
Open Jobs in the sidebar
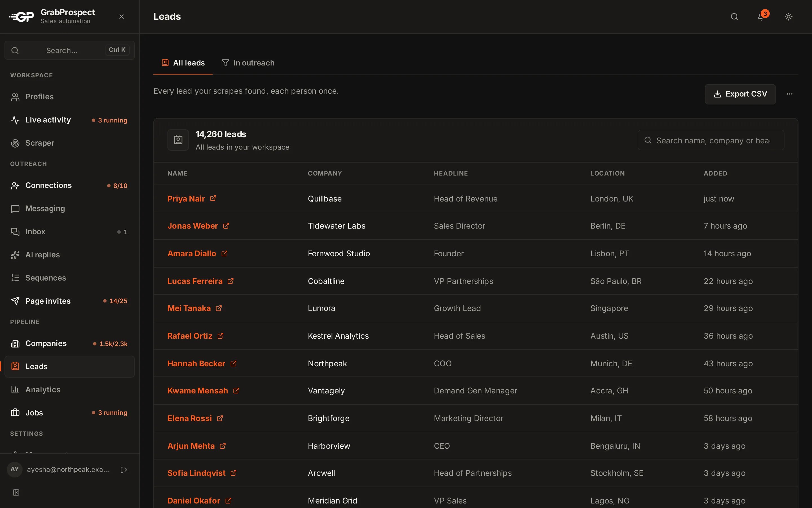pos(69,413)
